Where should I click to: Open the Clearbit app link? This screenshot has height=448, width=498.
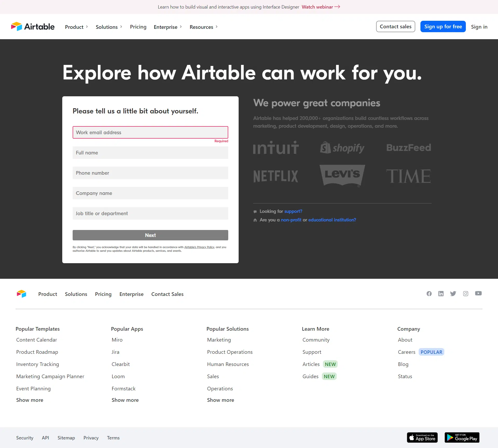point(121,364)
